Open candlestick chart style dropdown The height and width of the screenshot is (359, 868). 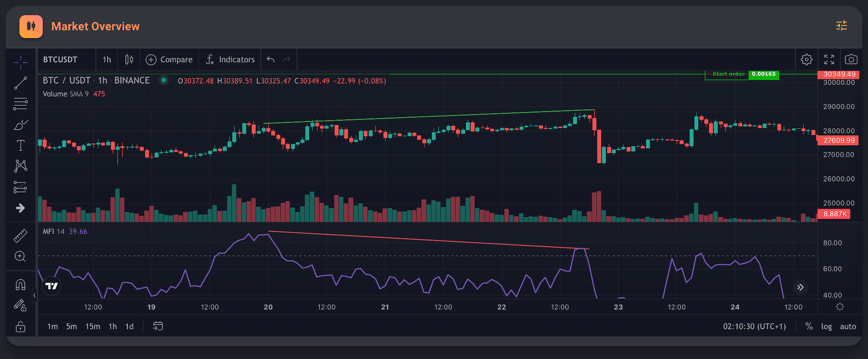(129, 59)
